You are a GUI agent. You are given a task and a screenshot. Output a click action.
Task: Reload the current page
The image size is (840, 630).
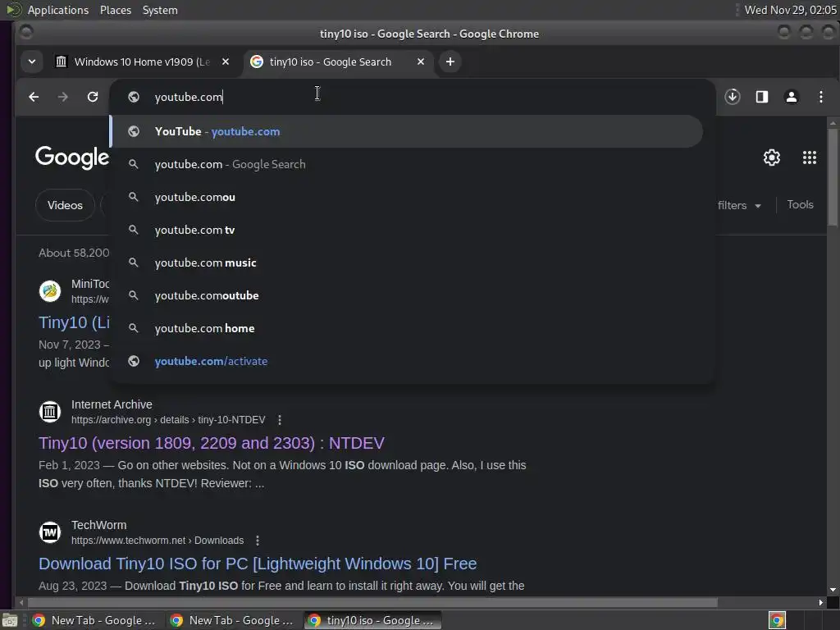[x=93, y=97]
